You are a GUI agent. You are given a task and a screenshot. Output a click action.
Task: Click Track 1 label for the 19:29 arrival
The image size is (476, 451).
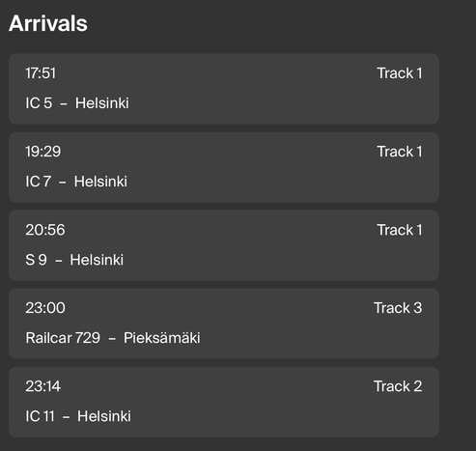click(400, 152)
